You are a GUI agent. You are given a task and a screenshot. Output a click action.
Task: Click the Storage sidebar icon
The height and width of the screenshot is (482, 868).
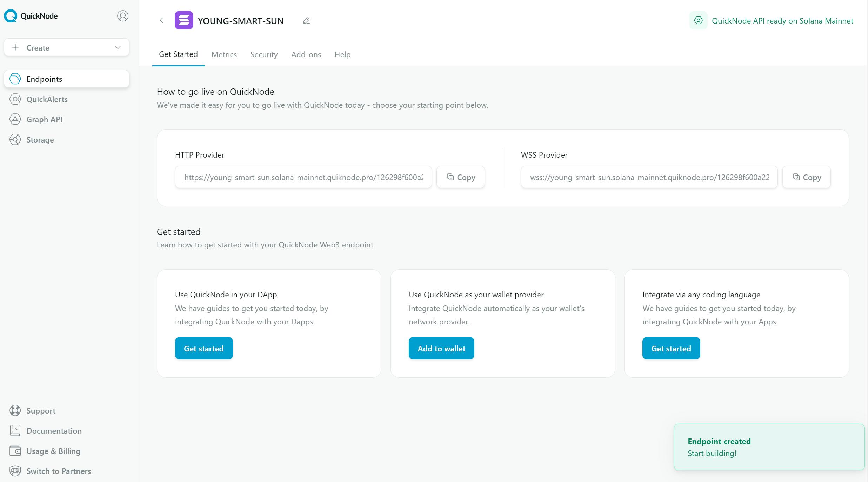tap(15, 139)
